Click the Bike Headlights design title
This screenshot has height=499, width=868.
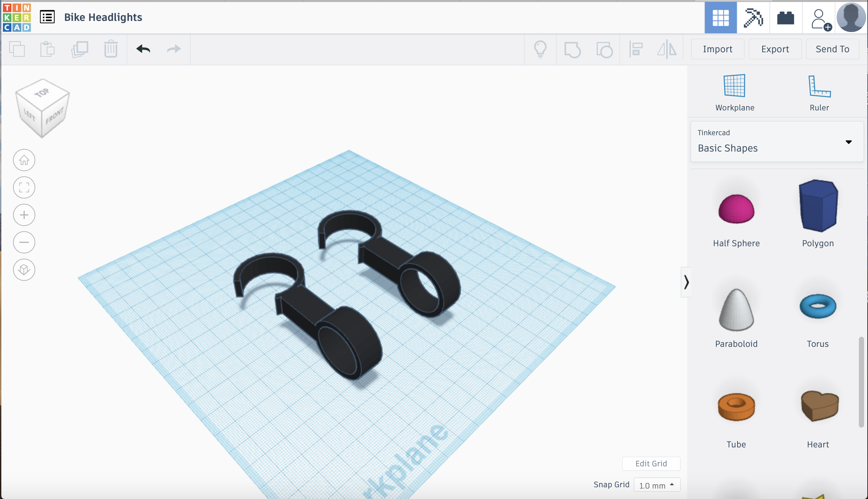point(103,17)
